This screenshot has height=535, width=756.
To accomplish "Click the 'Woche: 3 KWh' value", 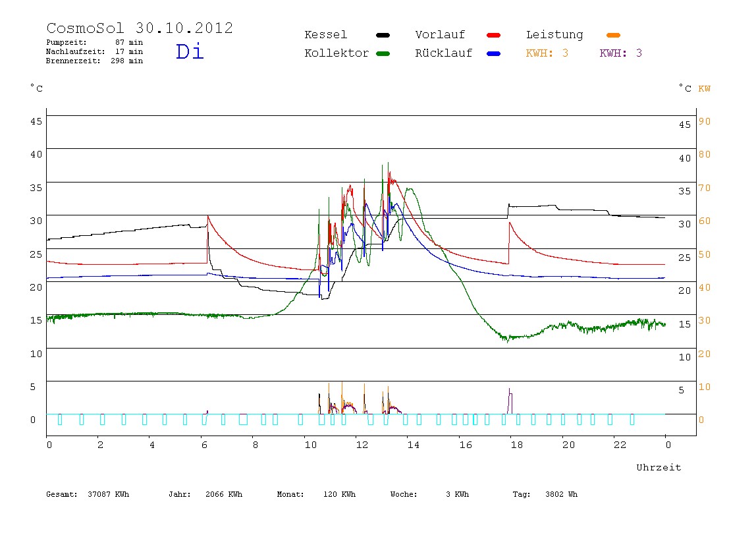I will (x=429, y=494).
